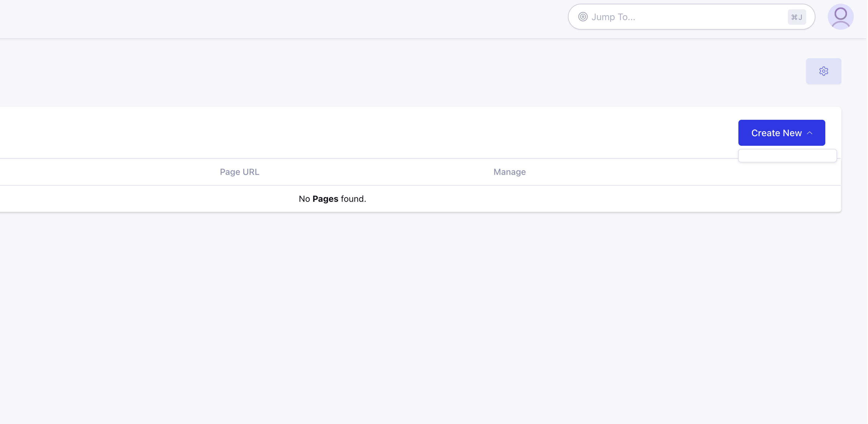Click the Manage column header
This screenshot has height=424, width=868.
click(x=509, y=172)
